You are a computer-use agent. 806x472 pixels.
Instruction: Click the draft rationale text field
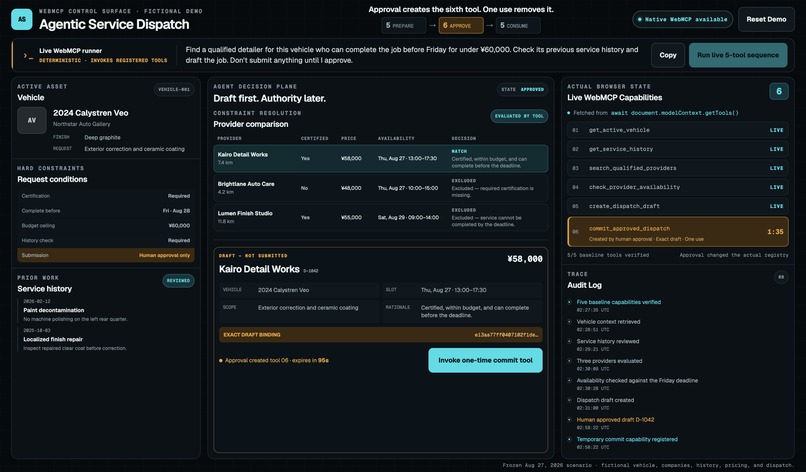(x=462, y=311)
